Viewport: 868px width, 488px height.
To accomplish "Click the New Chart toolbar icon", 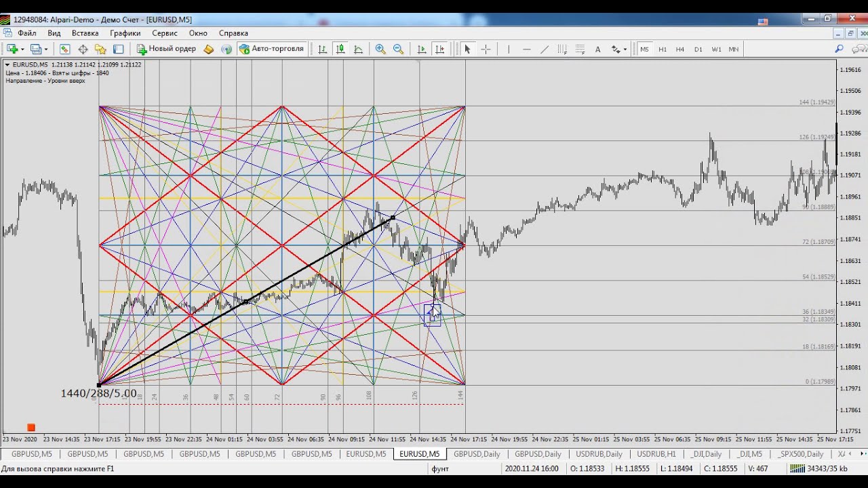I will pos(12,49).
